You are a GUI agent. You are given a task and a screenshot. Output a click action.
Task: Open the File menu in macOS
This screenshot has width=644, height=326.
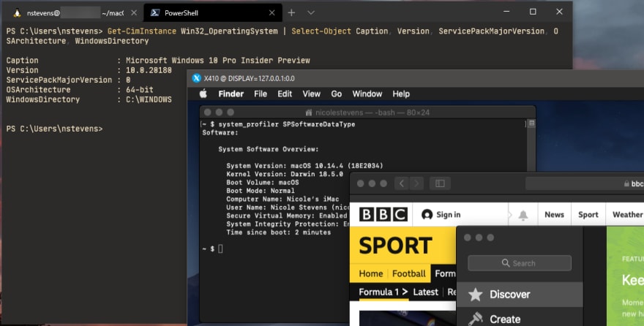click(261, 94)
